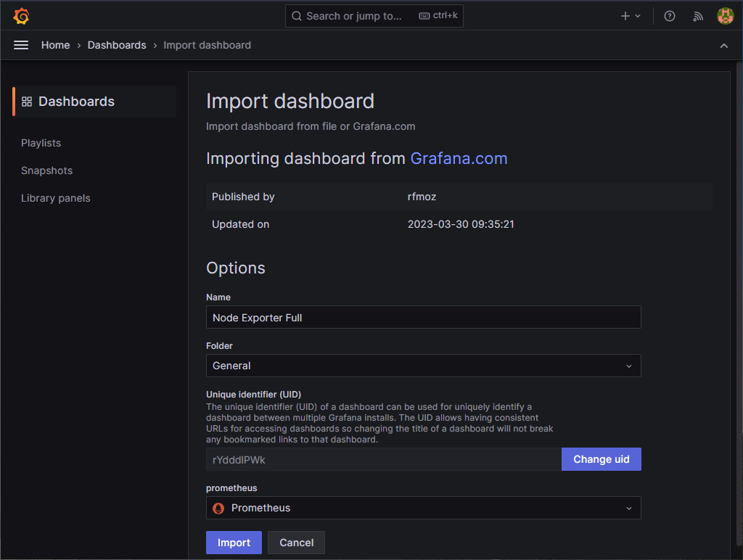Click the Cancel button
Screen dimensions: 743x560
point(296,542)
